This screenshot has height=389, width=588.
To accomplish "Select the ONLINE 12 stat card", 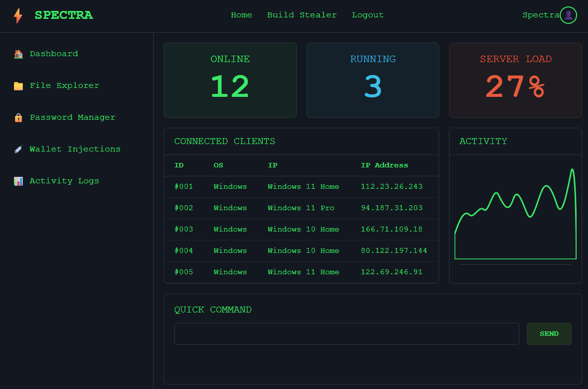I will click(230, 80).
